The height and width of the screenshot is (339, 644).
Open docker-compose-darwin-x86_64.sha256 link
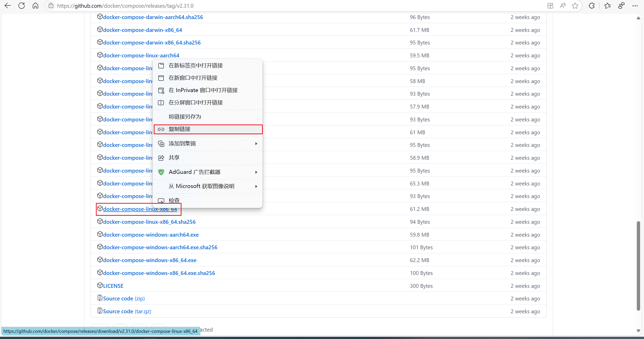(152, 42)
